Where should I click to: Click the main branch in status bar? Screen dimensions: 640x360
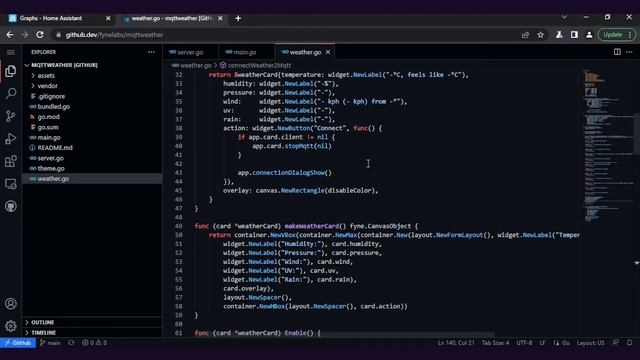(x=51, y=343)
